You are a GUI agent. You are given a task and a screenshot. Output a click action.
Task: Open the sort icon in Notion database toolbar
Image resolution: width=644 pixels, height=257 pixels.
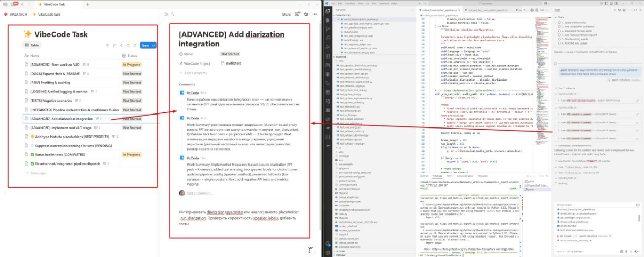[x=114, y=46]
